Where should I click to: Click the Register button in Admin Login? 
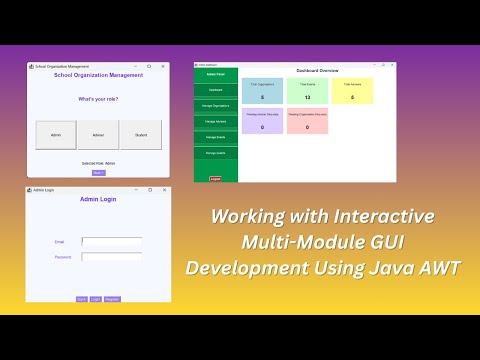pos(112,299)
